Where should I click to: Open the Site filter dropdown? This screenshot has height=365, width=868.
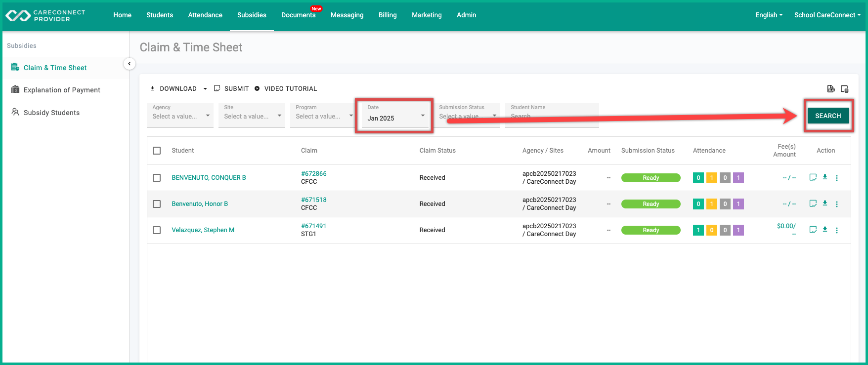pyautogui.click(x=252, y=115)
